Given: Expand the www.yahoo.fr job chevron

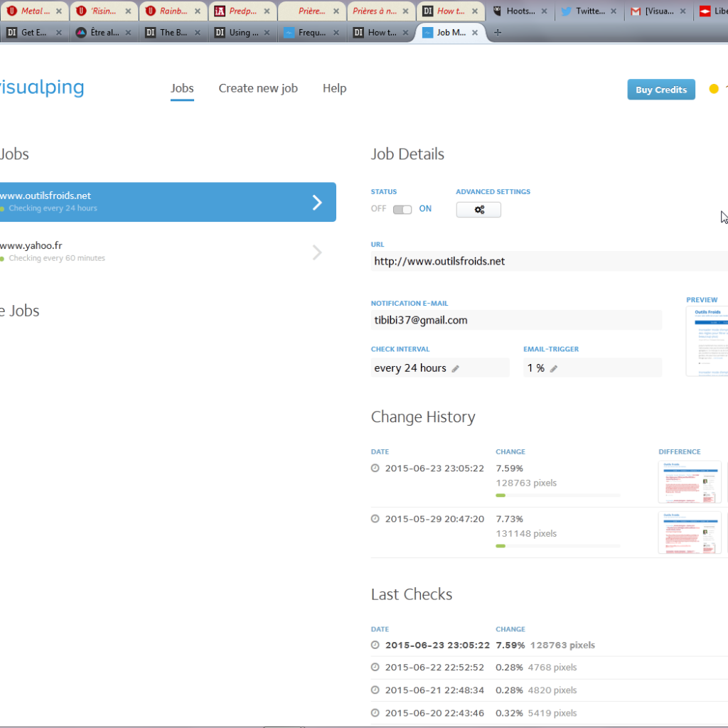Looking at the screenshot, I should pyautogui.click(x=317, y=252).
